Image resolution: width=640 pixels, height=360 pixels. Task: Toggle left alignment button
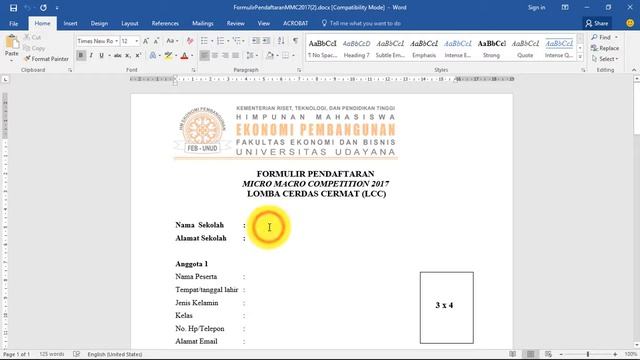tap(204, 55)
